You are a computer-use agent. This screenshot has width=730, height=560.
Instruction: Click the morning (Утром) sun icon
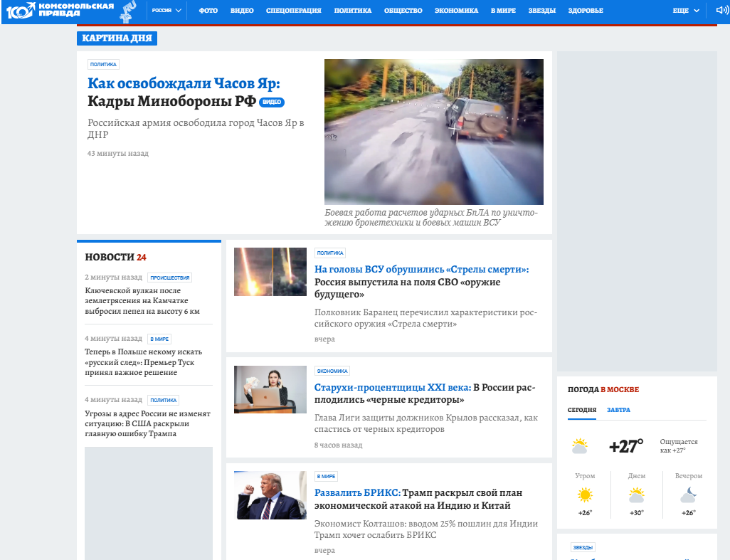click(x=585, y=495)
